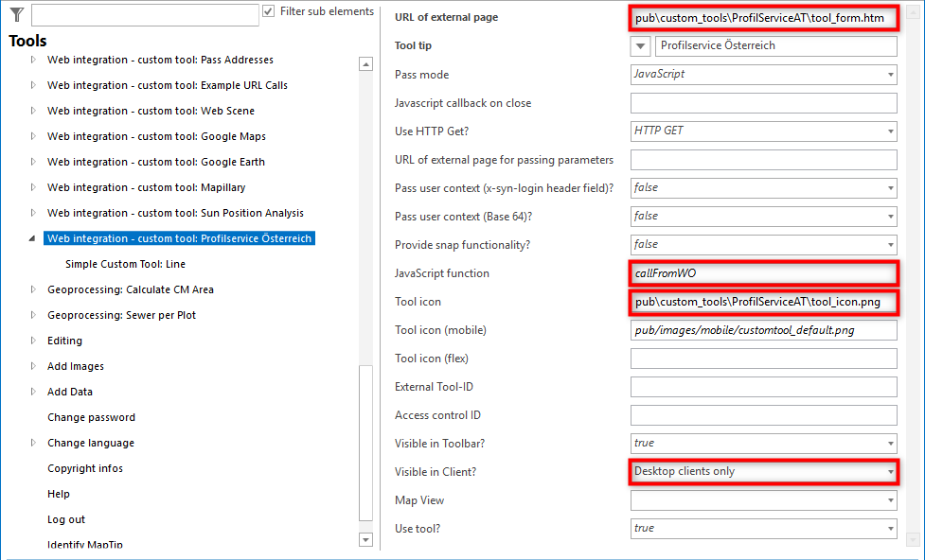The image size is (925, 560).
Task: Open the Pass mode dropdown
Action: tap(888, 74)
